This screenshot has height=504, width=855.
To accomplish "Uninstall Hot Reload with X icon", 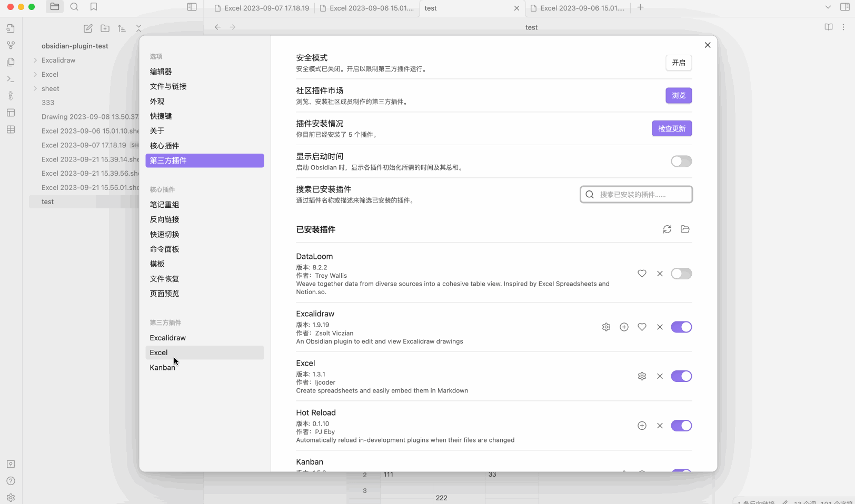I will coord(660,426).
